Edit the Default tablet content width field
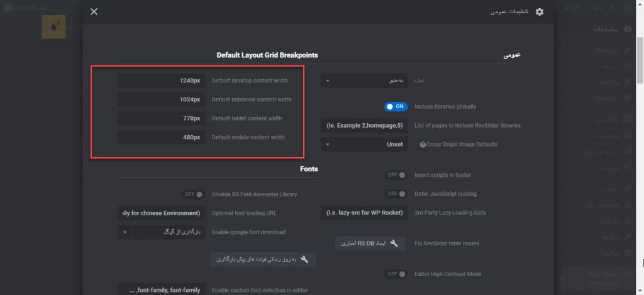The height and width of the screenshot is (295, 644). (162, 118)
